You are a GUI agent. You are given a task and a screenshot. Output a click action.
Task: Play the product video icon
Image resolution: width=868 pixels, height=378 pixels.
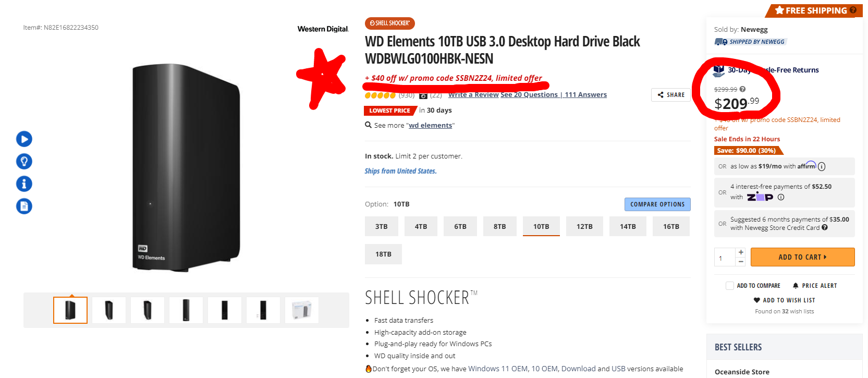point(24,139)
